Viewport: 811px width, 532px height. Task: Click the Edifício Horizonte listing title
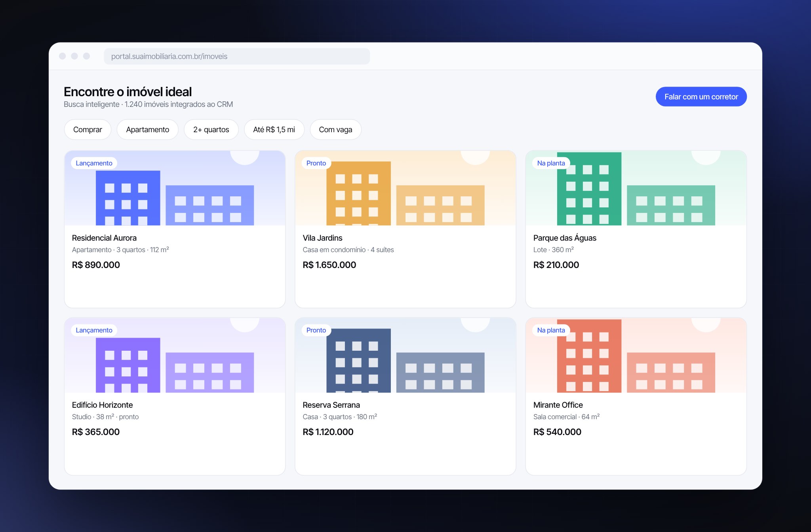102,405
